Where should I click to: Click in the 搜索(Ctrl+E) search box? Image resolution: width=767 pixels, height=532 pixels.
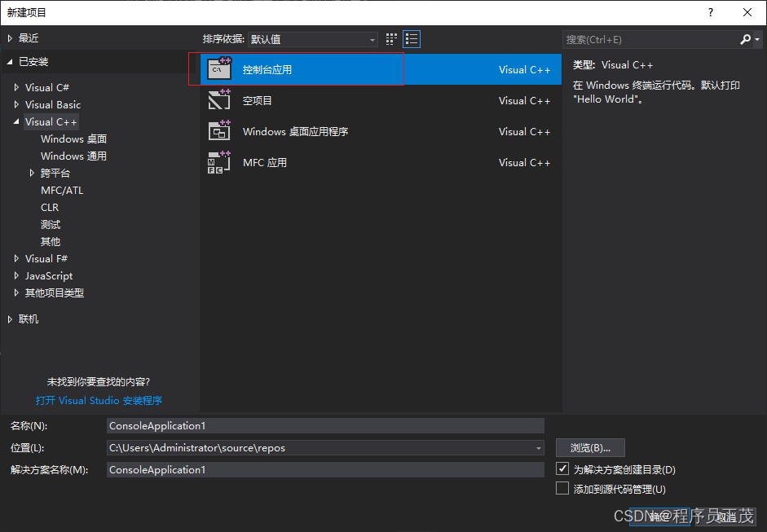650,39
